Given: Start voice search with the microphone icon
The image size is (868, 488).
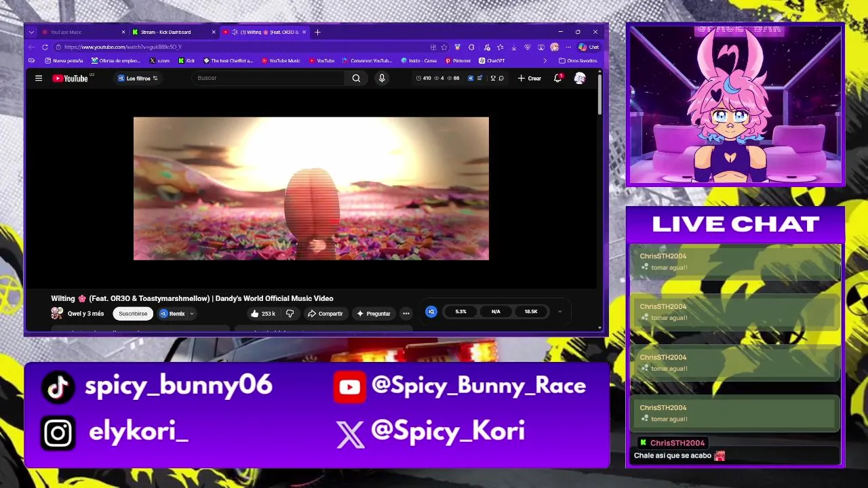Looking at the screenshot, I should click(382, 78).
